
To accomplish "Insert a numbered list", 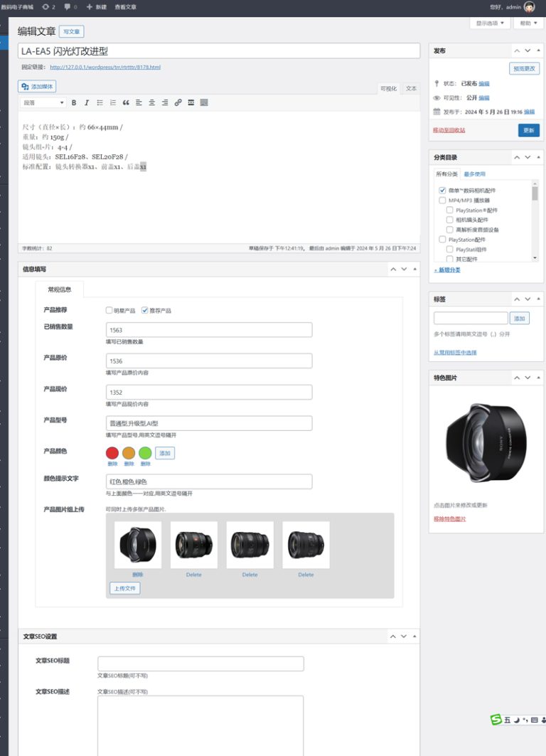I will click(x=113, y=103).
